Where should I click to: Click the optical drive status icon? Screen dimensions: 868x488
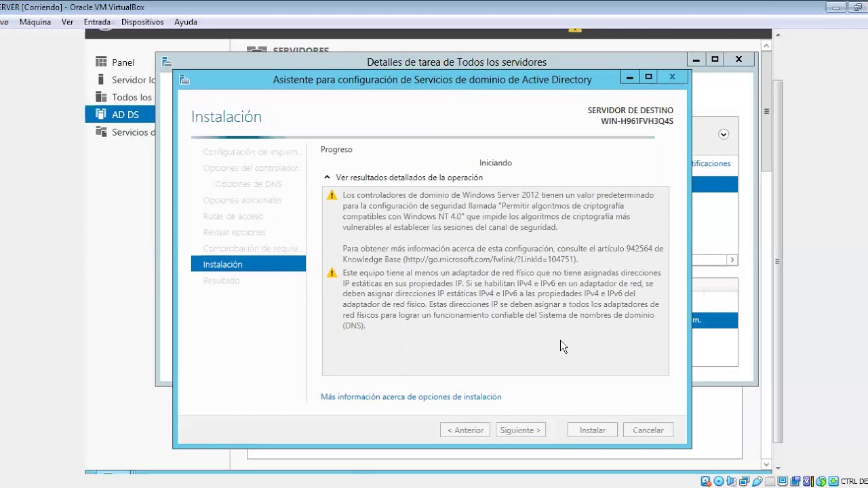coord(719,481)
